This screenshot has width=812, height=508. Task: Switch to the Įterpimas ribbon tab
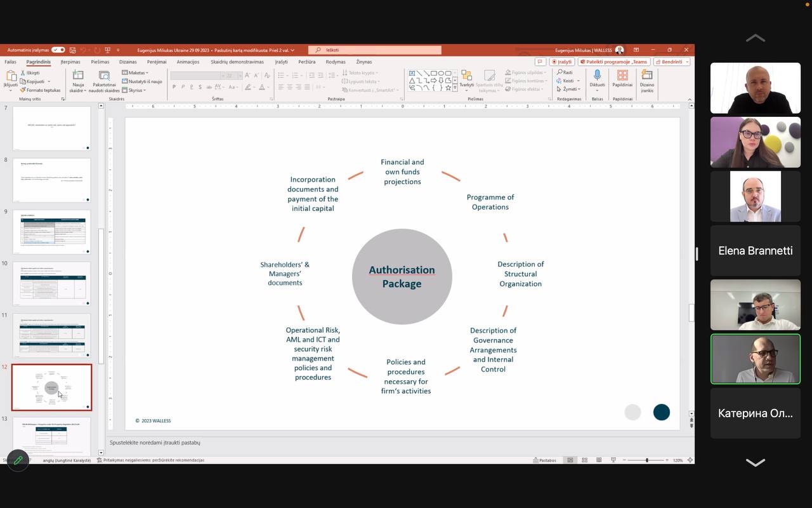coord(70,62)
